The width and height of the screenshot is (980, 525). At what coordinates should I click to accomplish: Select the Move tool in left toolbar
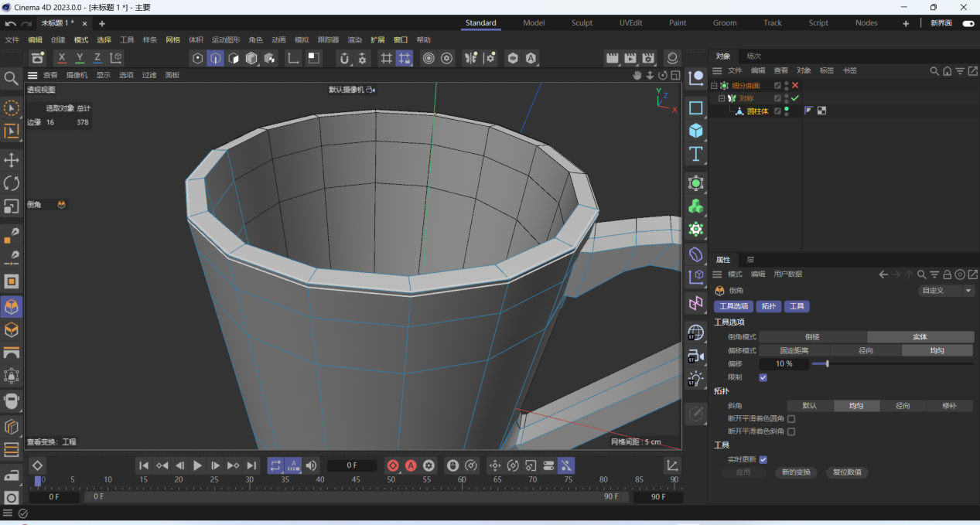click(12, 160)
